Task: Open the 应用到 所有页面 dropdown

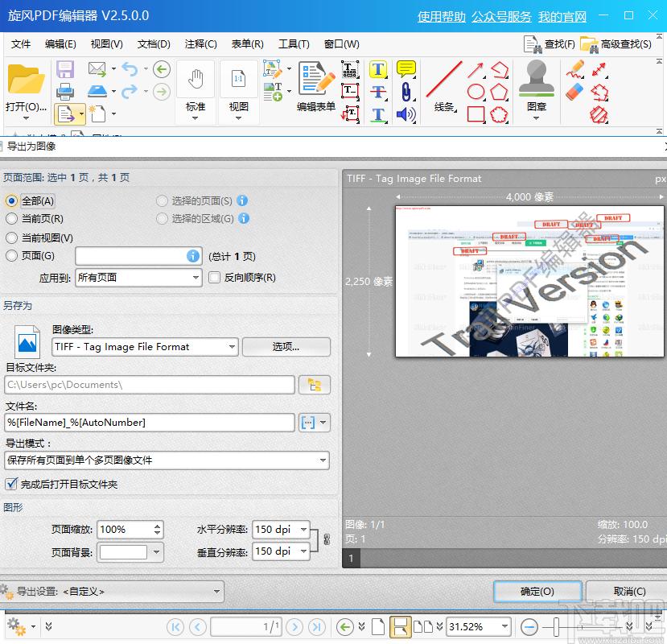Action: [x=138, y=278]
